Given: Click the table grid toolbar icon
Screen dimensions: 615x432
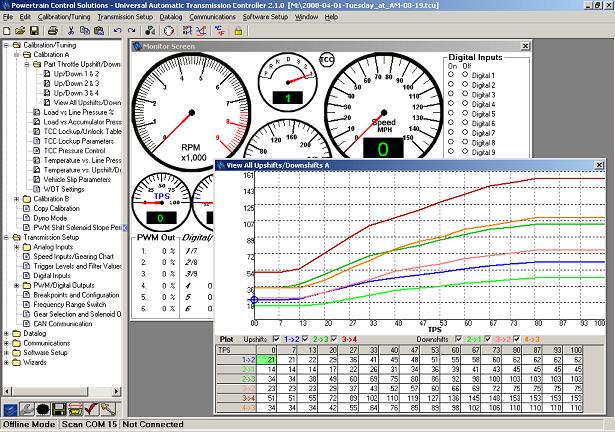Looking at the screenshot, I should click(x=187, y=31).
